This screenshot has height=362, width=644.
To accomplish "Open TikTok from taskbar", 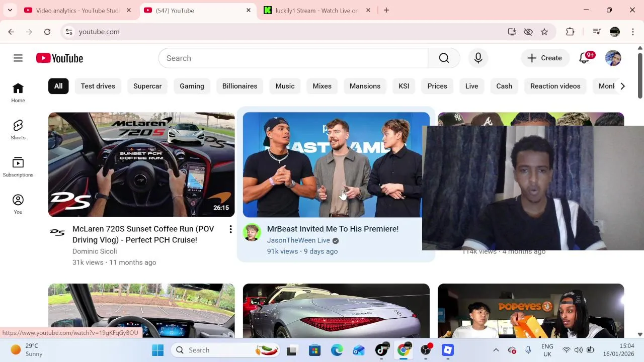I will pyautogui.click(x=382, y=350).
